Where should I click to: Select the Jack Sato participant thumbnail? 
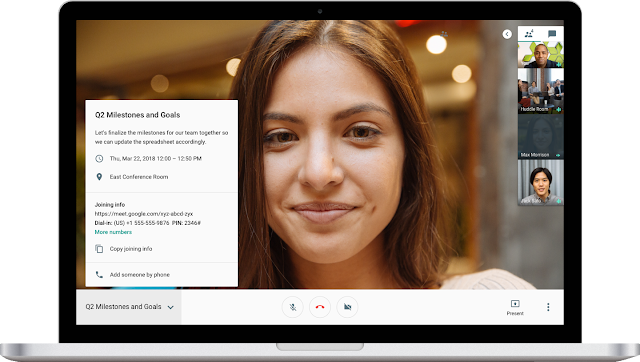coord(540,182)
